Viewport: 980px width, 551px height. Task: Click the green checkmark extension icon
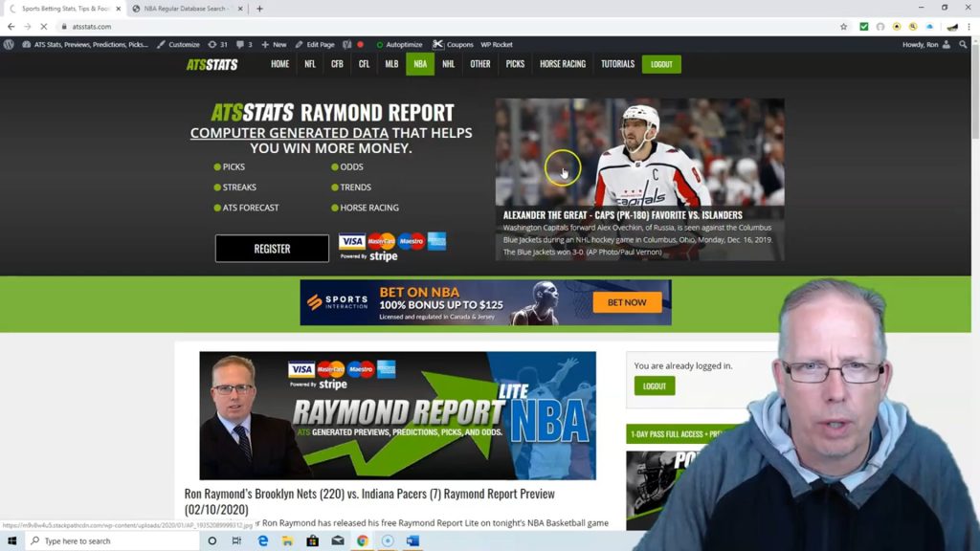click(x=864, y=27)
